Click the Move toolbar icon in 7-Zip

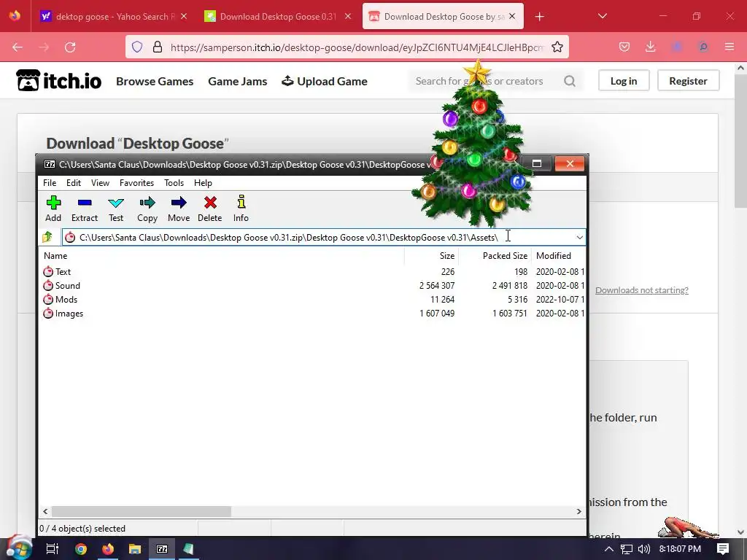[179, 203]
